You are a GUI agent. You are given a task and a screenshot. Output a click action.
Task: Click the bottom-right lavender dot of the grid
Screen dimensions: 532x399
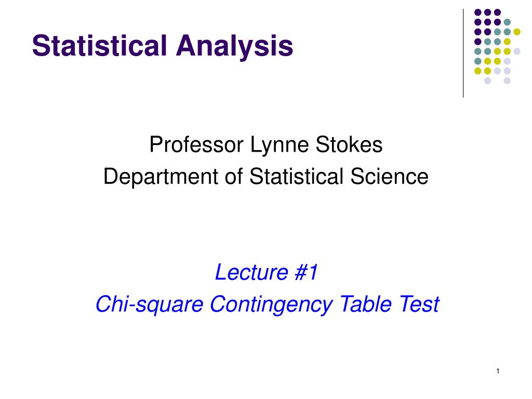(x=507, y=81)
